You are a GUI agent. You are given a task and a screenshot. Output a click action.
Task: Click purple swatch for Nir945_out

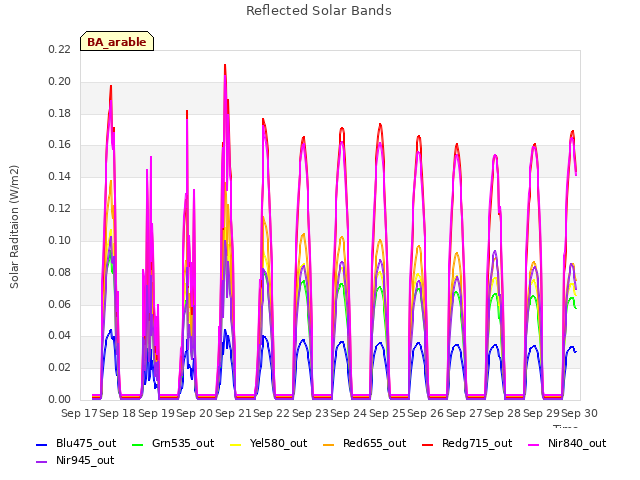[42, 462]
